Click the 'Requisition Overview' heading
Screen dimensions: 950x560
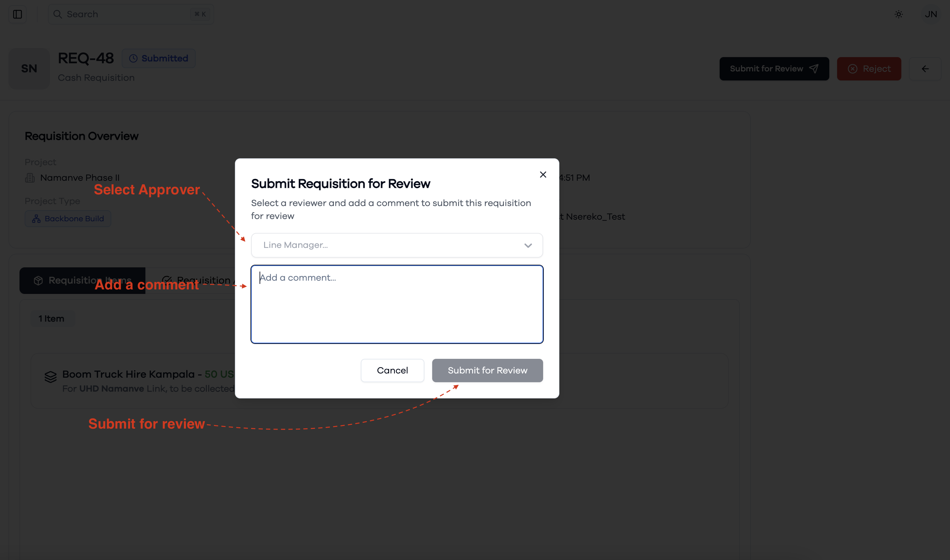pyautogui.click(x=81, y=136)
